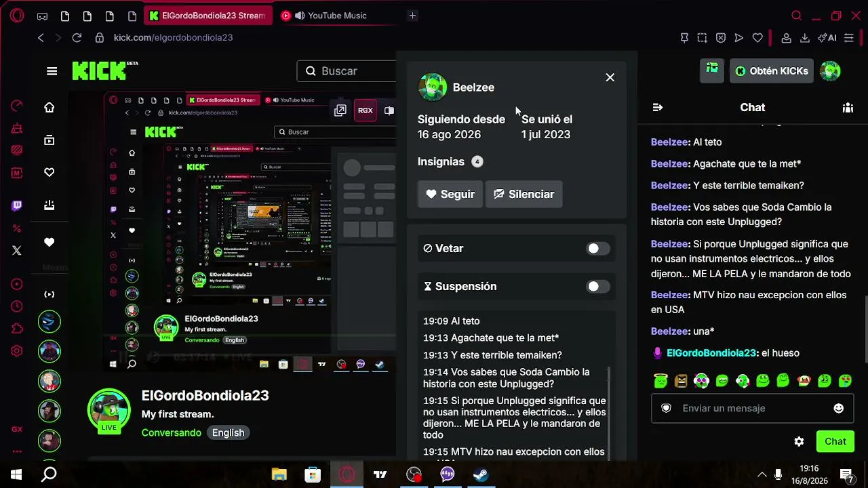Open the Kick hamburger menu

tap(52, 71)
